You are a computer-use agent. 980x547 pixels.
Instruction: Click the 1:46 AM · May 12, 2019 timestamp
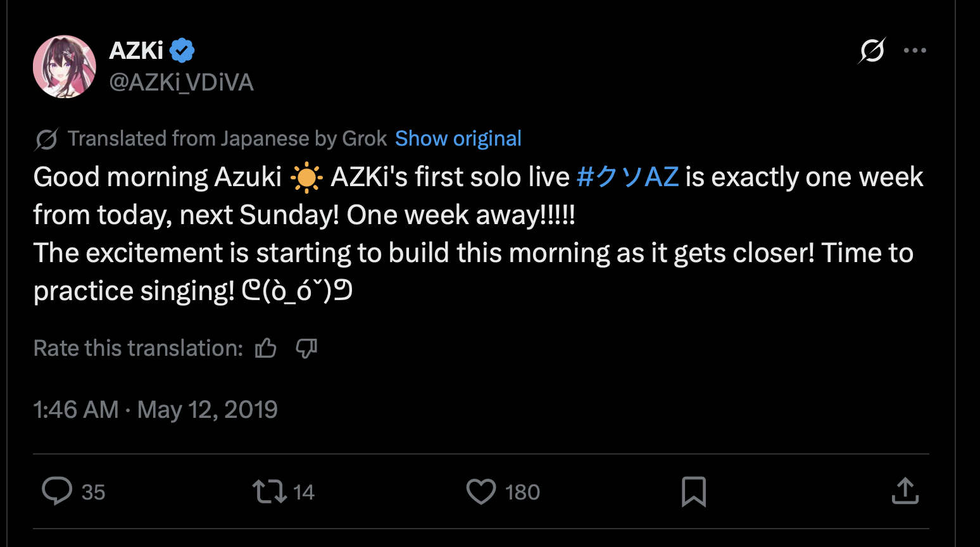(x=155, y=410)
